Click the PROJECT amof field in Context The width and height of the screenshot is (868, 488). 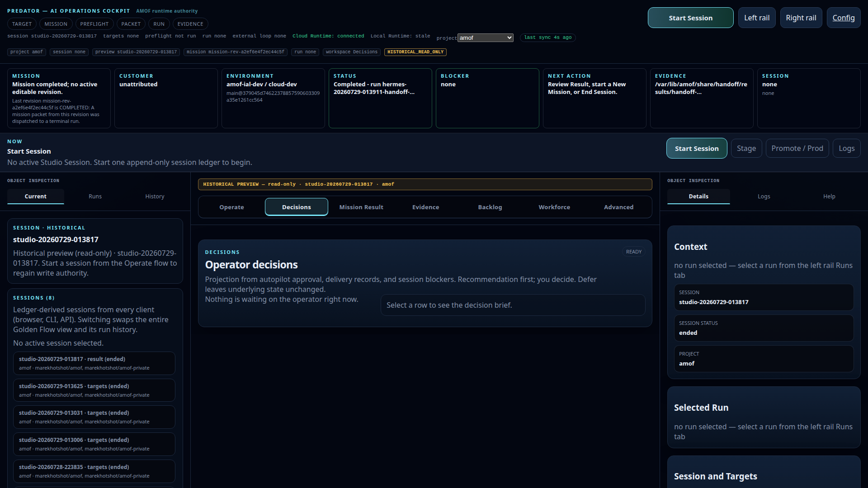tap(764, 359)
